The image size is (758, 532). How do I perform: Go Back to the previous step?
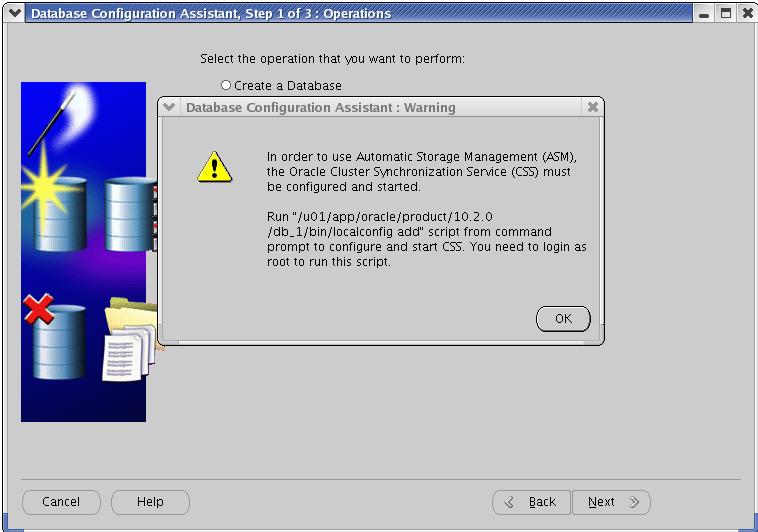532,502
